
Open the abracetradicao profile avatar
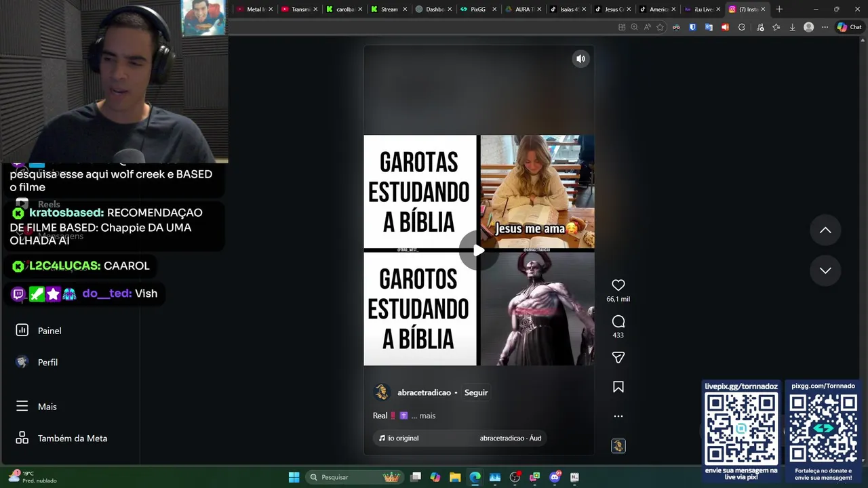[382, 392]
